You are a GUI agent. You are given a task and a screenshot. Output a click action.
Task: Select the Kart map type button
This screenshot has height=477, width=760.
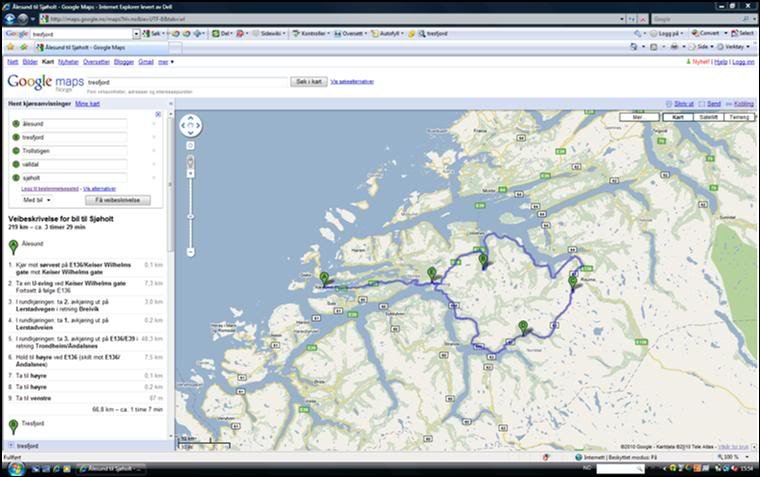678,117
